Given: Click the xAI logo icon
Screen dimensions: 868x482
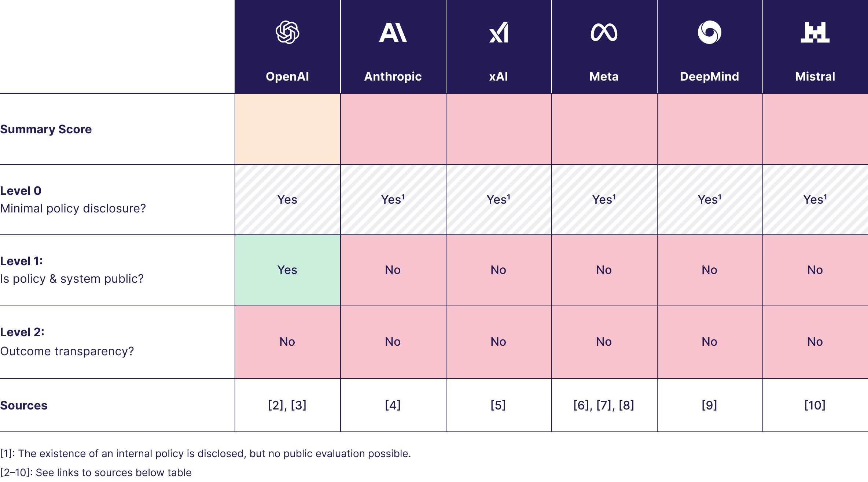Looking at the screenshot, I should point(499,32).
